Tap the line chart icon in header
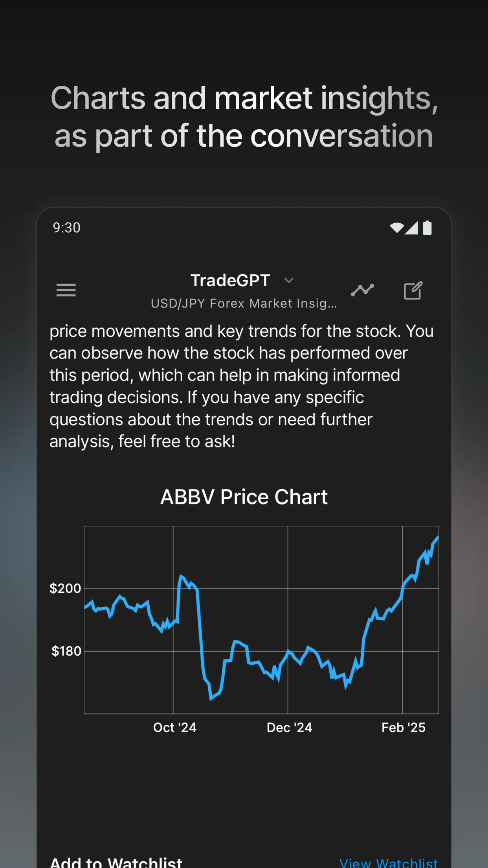 362,290
